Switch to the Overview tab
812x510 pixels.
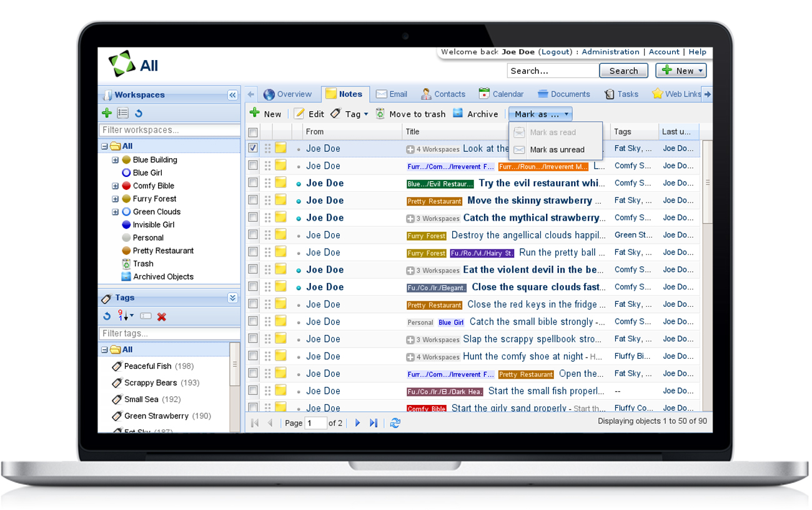(287, 94)
